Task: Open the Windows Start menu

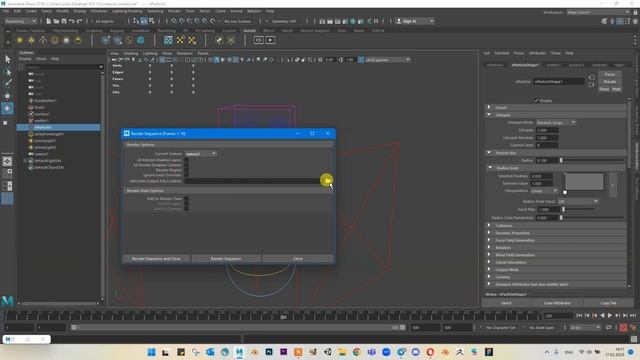Action: tap(151, 352)
